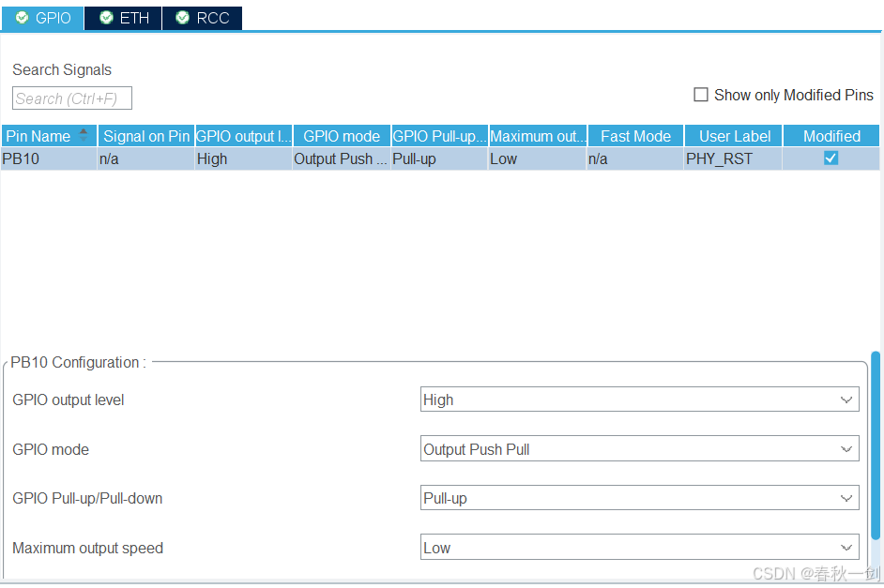
Task: Switch to the GPIO tab
Action: point(43,18)
